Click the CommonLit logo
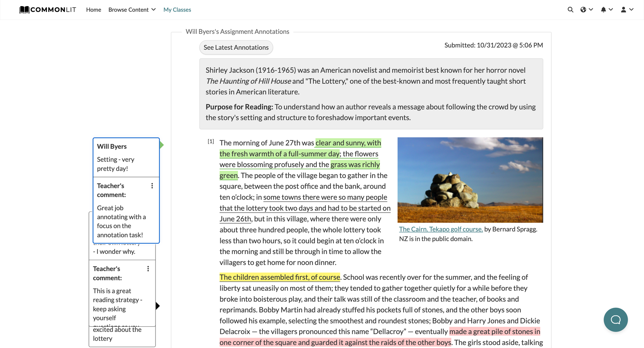The width and height of the screenshot is (644, 348). click(x=48, y=10)
